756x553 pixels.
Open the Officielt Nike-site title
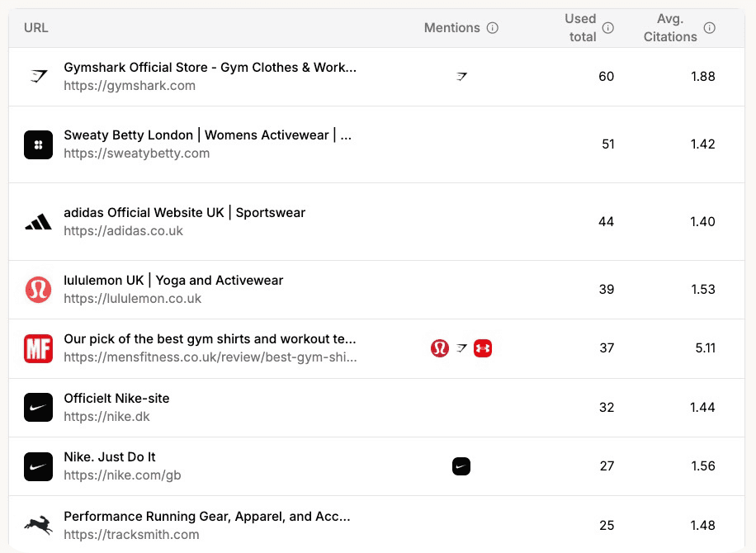116,398
